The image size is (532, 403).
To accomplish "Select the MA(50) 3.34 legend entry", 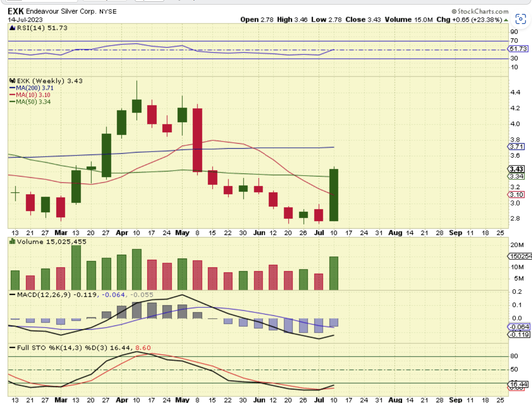I will pyautogui.click(x=30, y=101).
